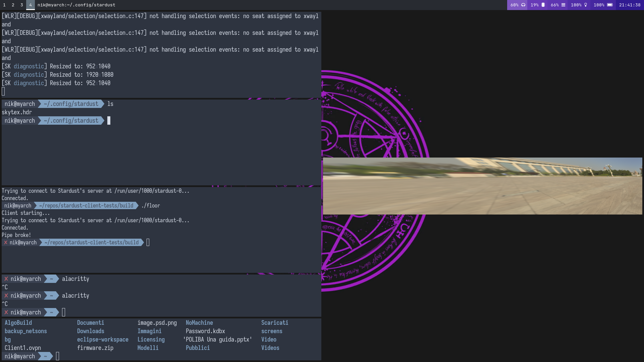Click the CPU chip usage icon showing 19%
Viewport: 644px width, 362px height.
(x=543, y=5)
